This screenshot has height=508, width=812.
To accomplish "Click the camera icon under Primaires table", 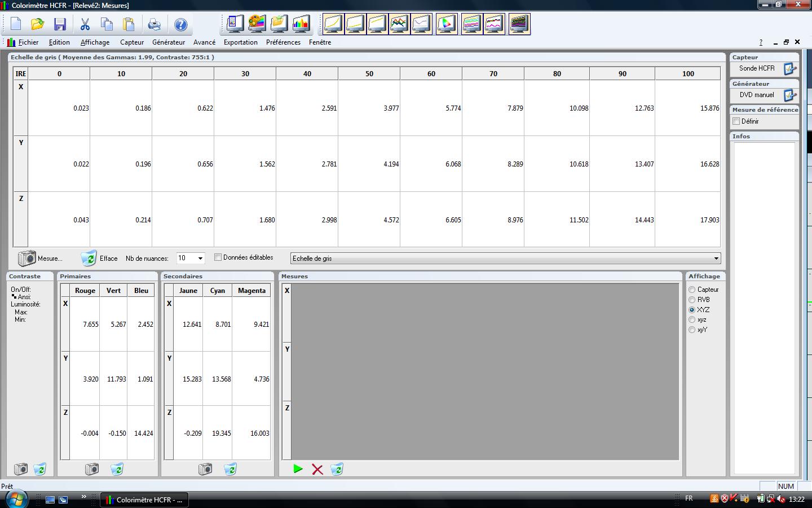I will (x=92, y=469).
